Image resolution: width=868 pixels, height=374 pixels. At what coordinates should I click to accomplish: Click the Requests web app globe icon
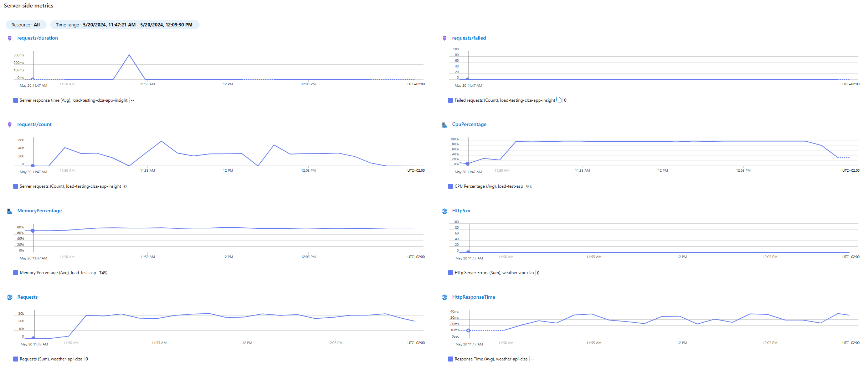click(10, 297)
